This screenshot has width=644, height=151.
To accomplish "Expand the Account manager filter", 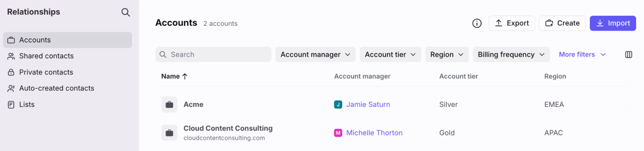I will [x=315, y=54].
